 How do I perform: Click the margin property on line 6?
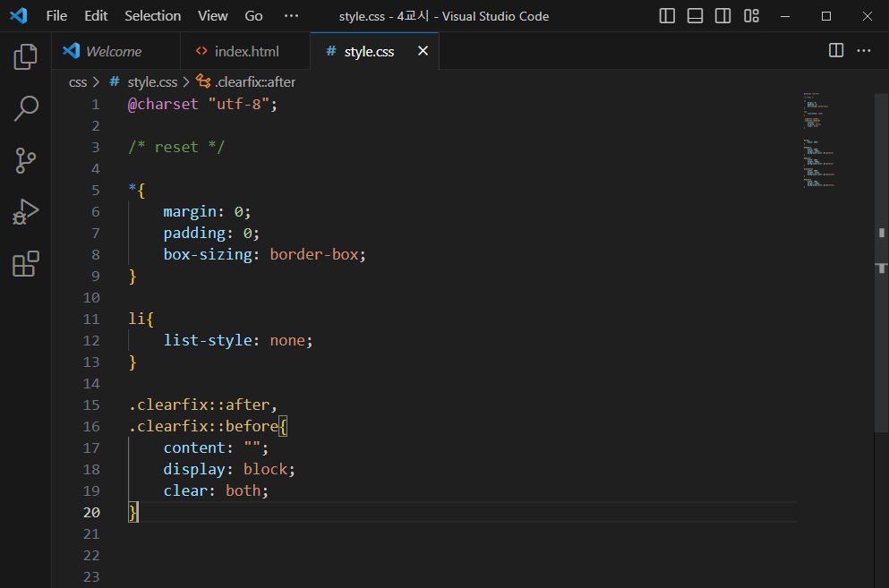190,212
